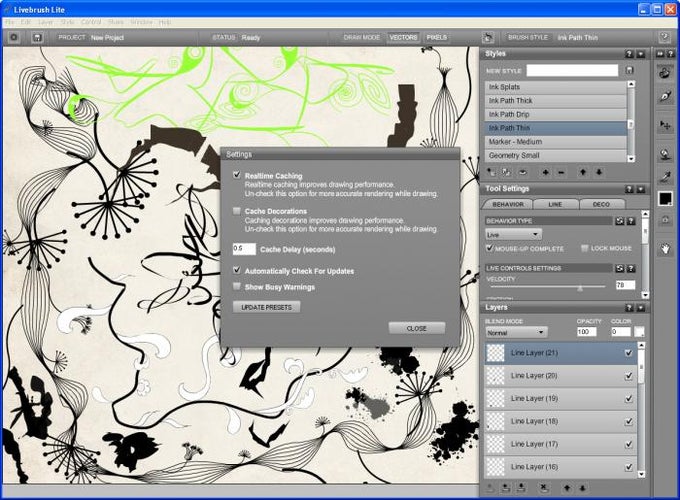Viewport: 680px width, 500px height.
Task: Uncheck Automatically Check For Updates
Action: click(236, 270)
